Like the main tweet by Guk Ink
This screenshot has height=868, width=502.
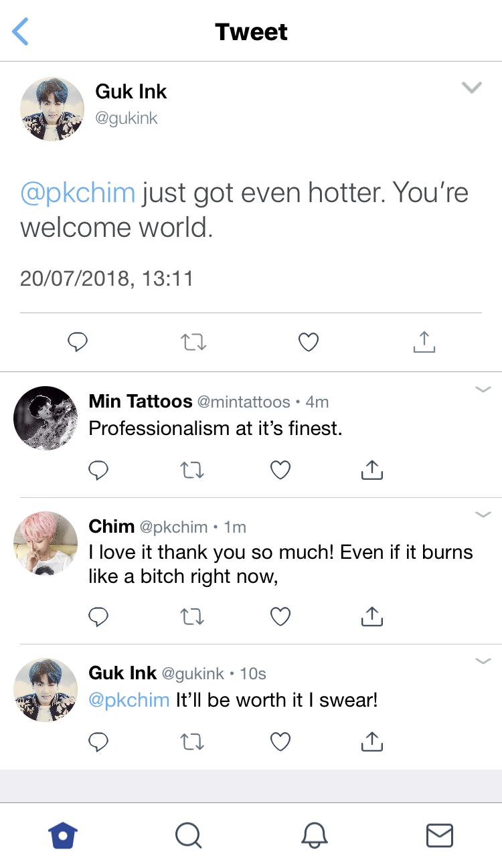[308, 343]
